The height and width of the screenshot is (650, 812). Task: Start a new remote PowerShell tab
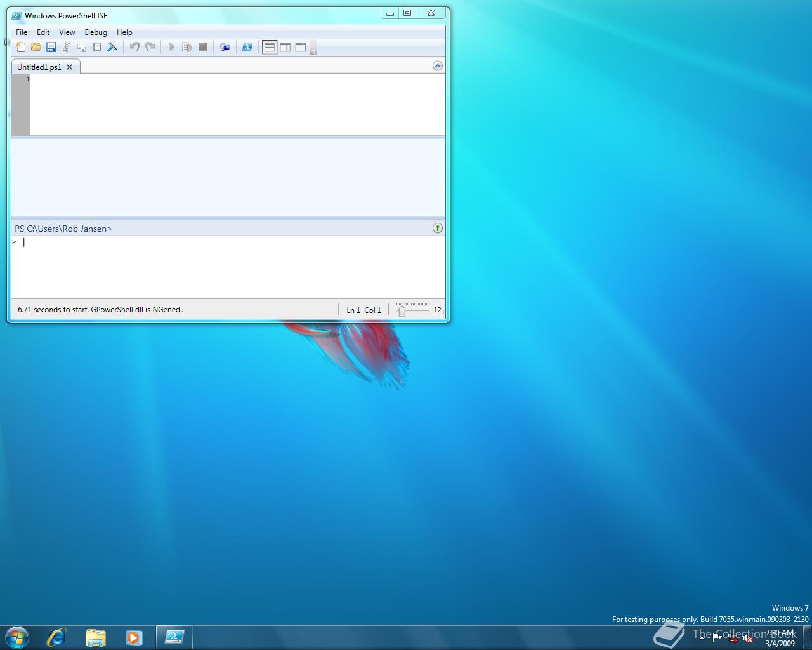[225, 47]
